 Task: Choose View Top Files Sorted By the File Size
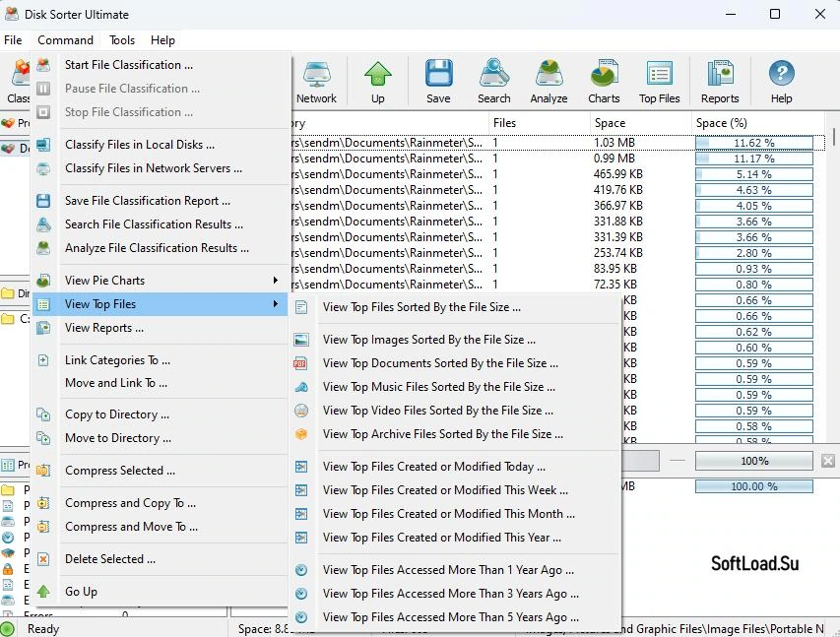point(455,307)
